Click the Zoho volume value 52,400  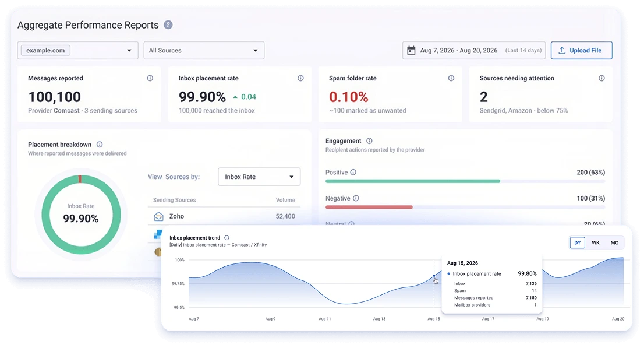[285, 216]
